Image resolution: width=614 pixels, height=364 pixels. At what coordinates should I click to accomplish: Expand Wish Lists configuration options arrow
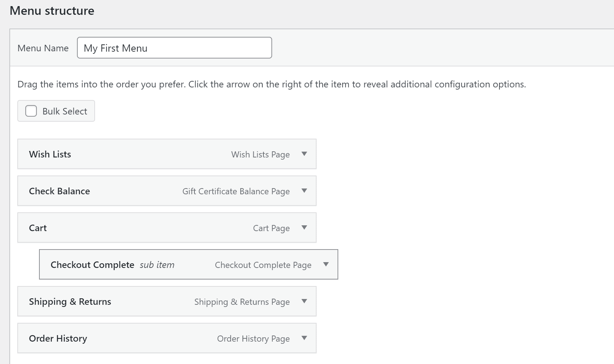pyautogui.click(x=305, y=154)
